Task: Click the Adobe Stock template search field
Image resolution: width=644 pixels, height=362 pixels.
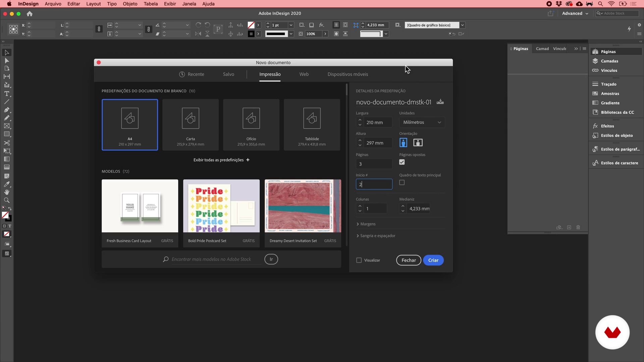Action: click(216, 259)
